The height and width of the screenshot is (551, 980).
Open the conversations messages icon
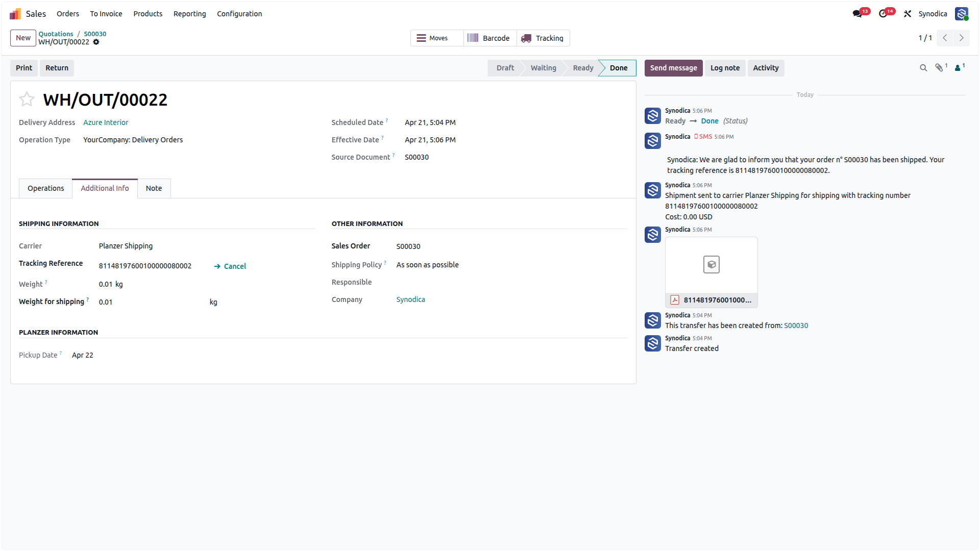857,14
